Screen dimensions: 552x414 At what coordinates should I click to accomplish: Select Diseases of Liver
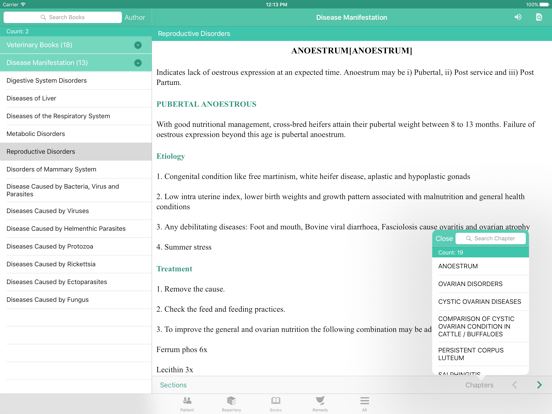pos(76,98)
